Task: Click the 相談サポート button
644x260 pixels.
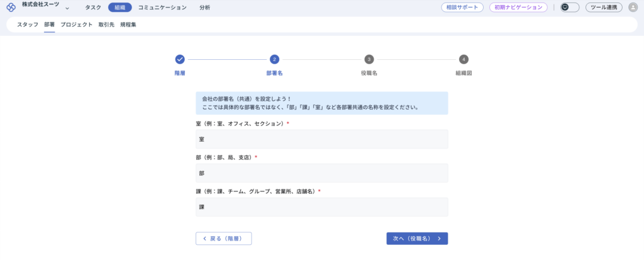Action: [462, 8]
